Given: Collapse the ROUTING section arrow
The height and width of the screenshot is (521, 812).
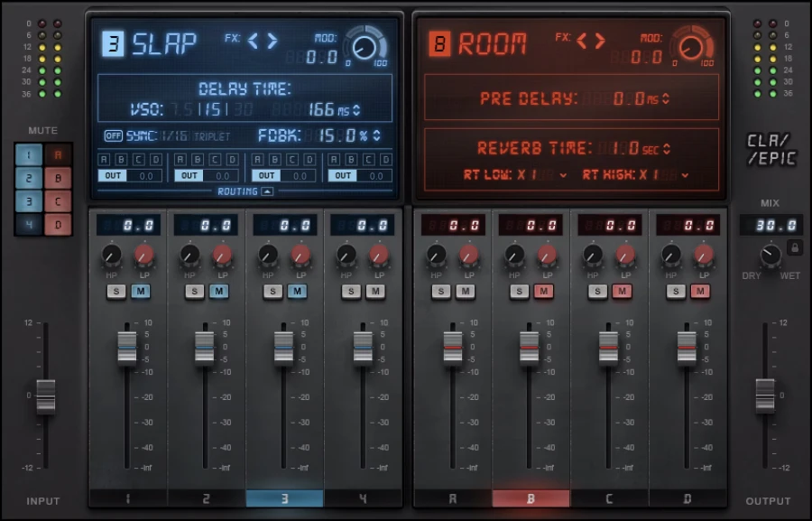Looking at the screenshot, I should [267, 191].
